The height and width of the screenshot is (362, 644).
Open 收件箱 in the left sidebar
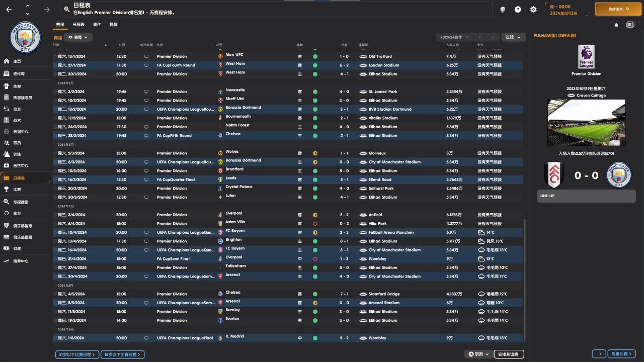(x=25, y=74)
